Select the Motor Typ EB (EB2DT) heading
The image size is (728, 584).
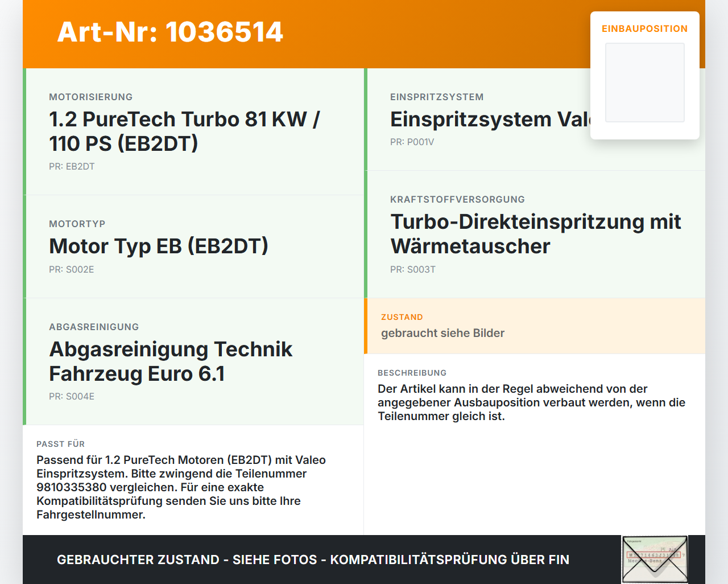click(x=159, y=246)
